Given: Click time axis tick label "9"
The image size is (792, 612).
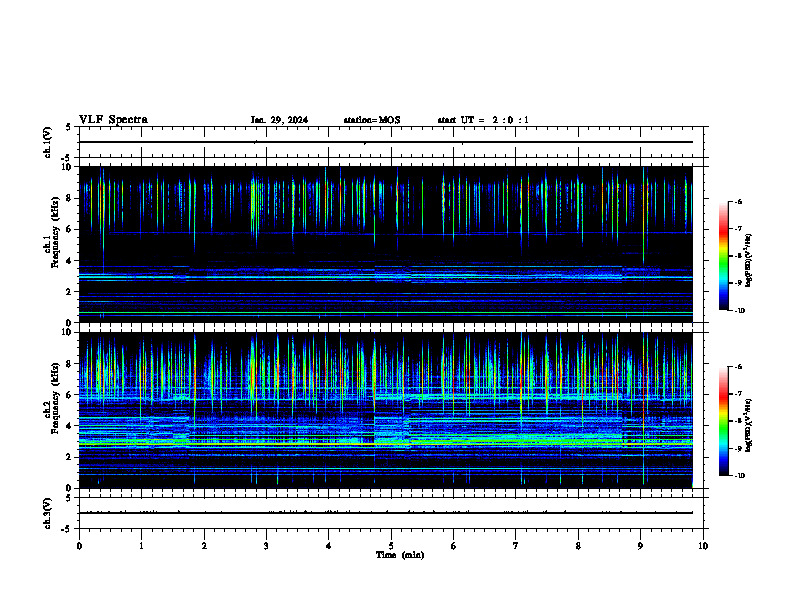Looking at the screenshot, I should [640, 546].
